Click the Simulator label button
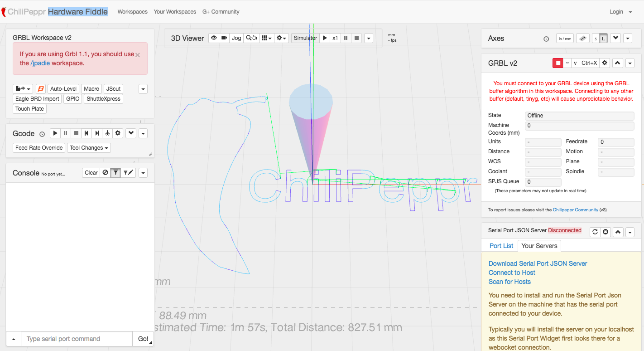This screenshot has height=351, width=644. pyautogui.click(x=305, y=38)
